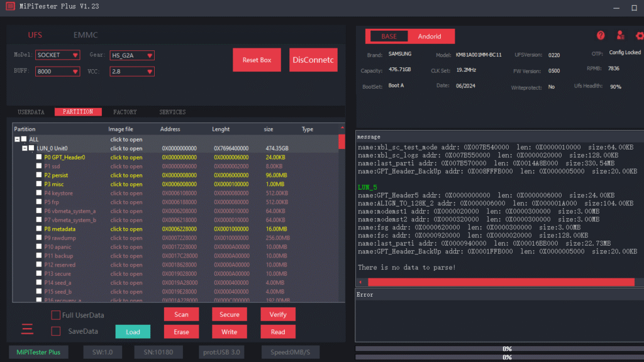Open the VCC 2.8 dropdown

click(x=132, y=72)
